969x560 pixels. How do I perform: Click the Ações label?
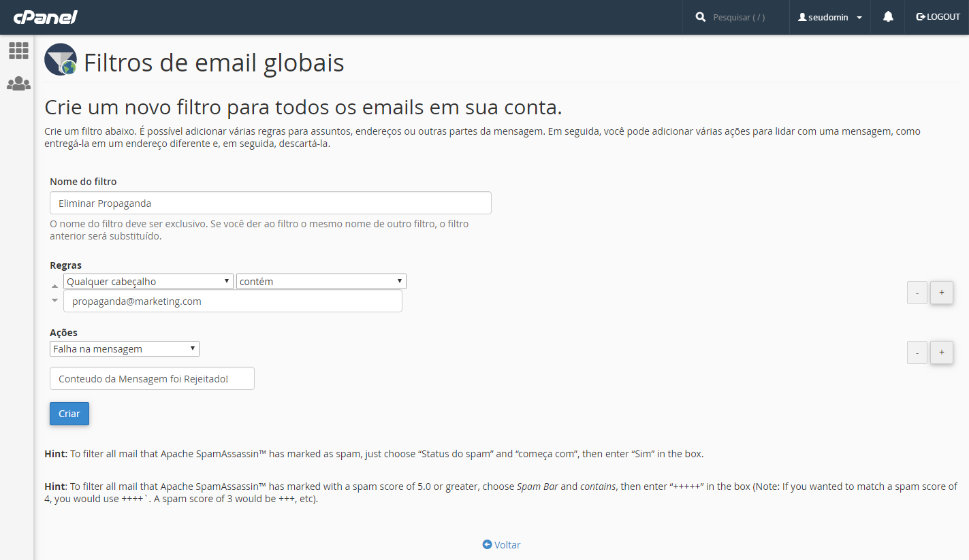(64, 333)
